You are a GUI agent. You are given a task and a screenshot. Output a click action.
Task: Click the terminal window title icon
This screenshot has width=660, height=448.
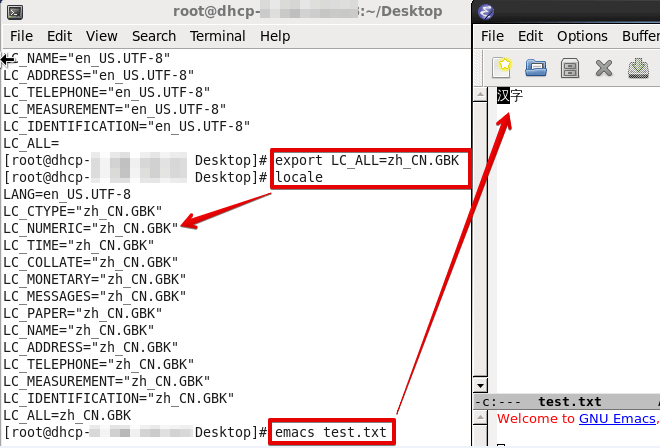[11, 12]
